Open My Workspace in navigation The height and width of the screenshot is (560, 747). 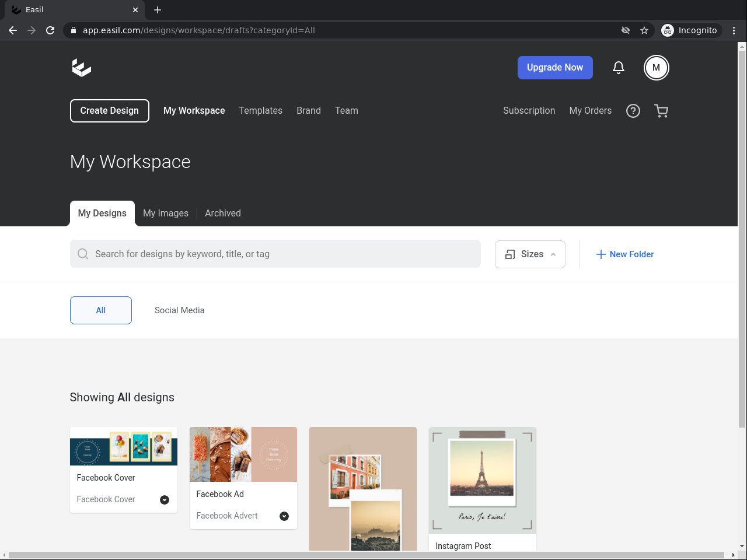tap(194, 111)
